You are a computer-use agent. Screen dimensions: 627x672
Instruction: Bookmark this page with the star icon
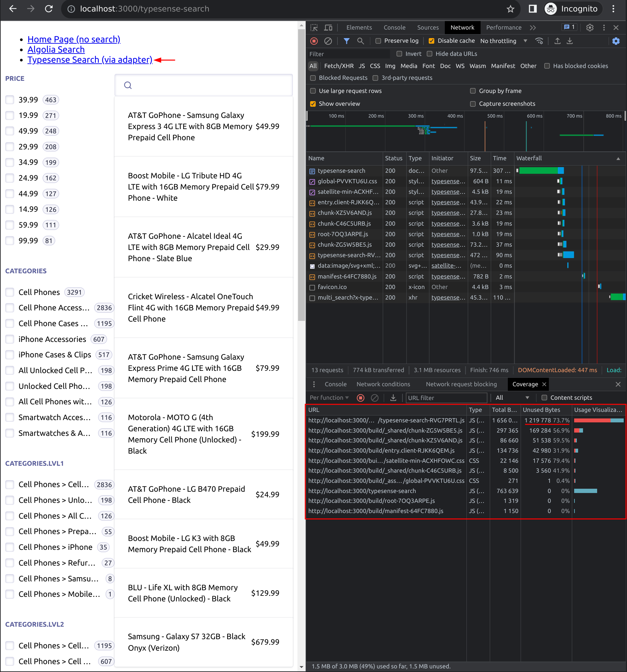pyautogui.click(x=510, y=9)
